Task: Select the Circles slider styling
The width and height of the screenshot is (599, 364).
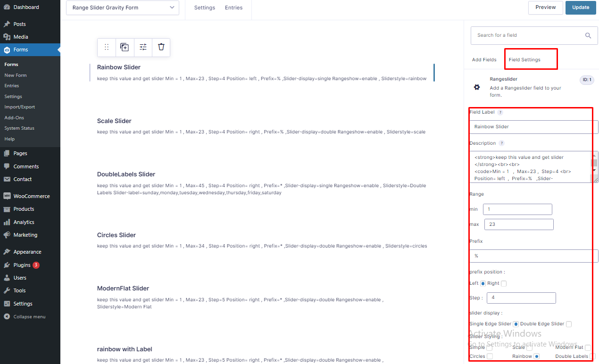Action: click(x=490, y=356)
